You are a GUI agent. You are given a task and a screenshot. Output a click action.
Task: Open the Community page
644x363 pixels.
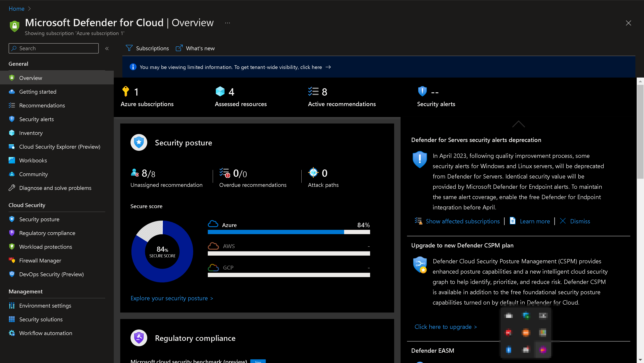point(33,174)
